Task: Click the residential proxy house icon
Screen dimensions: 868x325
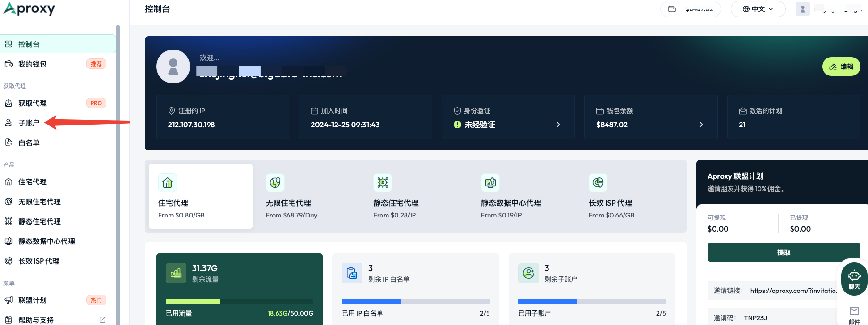Action: (x=168, y=183)
